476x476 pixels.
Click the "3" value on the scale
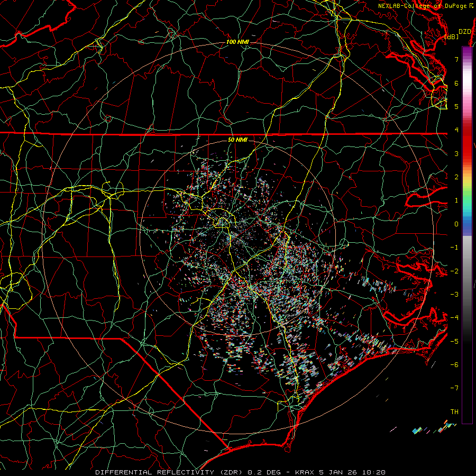456,153
